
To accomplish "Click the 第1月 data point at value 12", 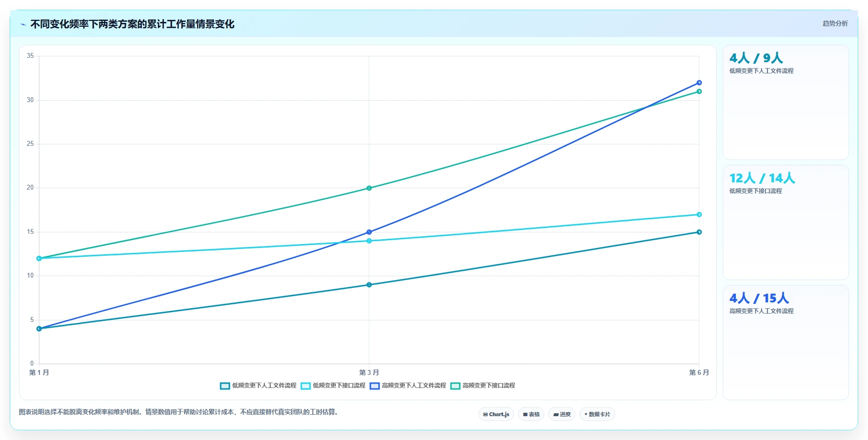I will pos(39,258).
